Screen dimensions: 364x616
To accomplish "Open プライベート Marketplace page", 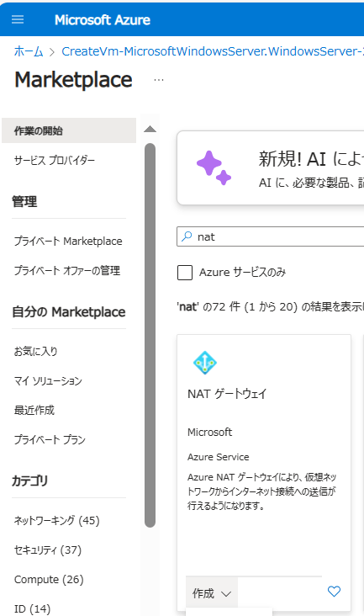I will coord(68,241).
